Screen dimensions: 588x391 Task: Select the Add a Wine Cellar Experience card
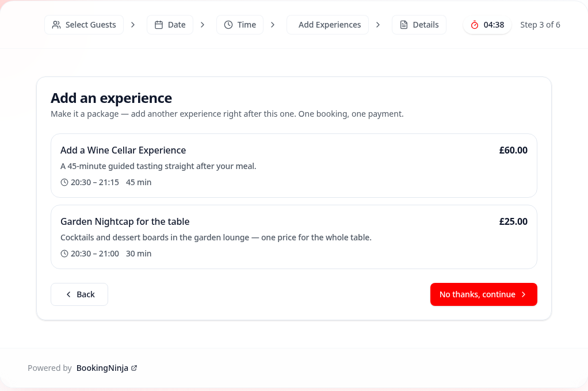[x=294, y=166]
